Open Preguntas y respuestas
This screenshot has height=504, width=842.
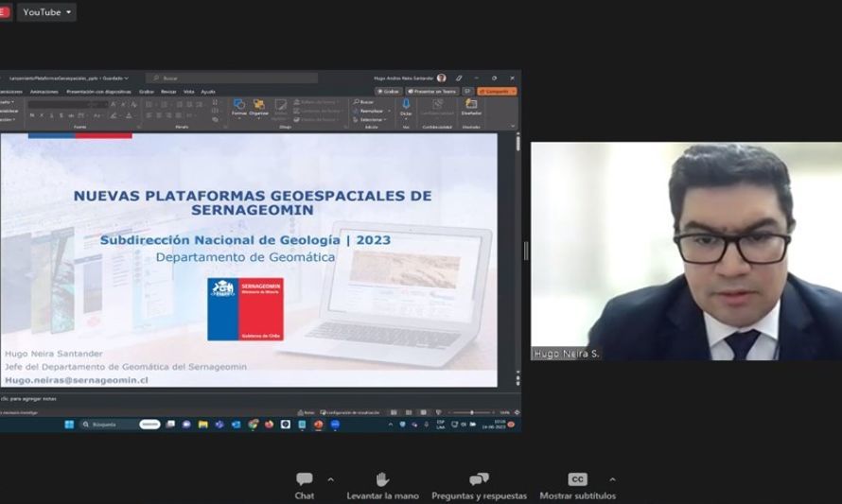coord(479,486)
